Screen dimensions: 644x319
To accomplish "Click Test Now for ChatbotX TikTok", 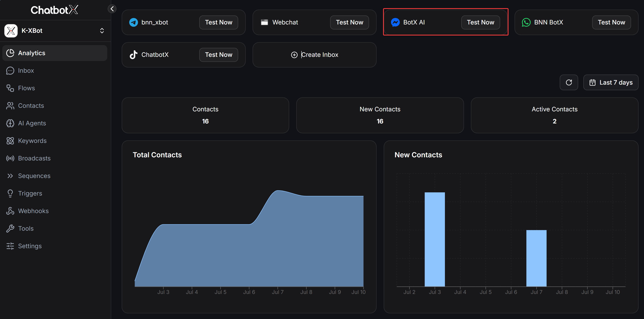I will pyautogui.click(x=218, y=55).
